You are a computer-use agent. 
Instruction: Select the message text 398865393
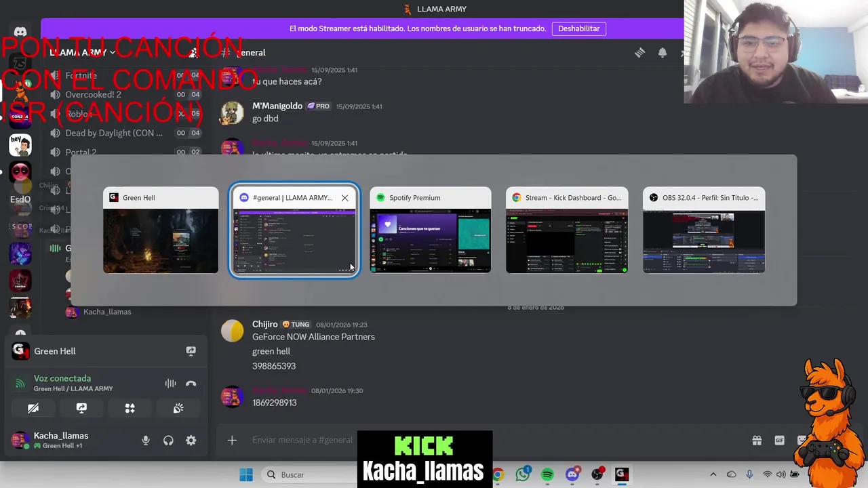click(274, 366)
